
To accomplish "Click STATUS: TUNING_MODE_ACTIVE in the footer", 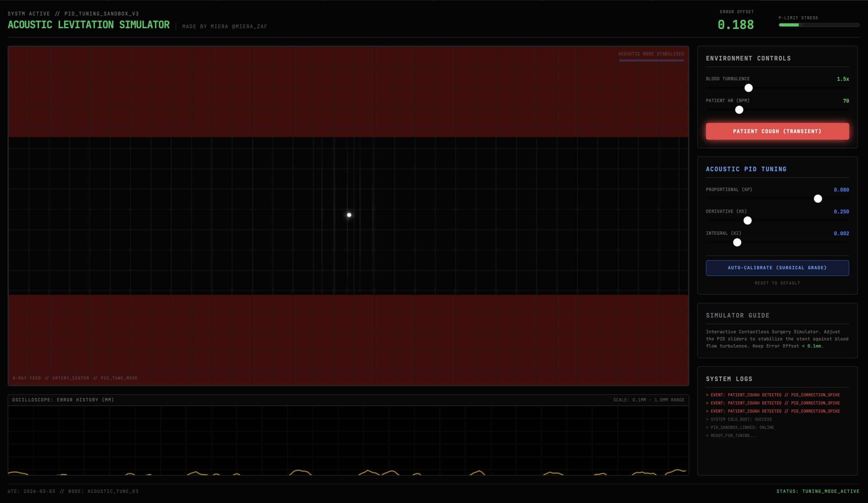I will click(817, 491).
